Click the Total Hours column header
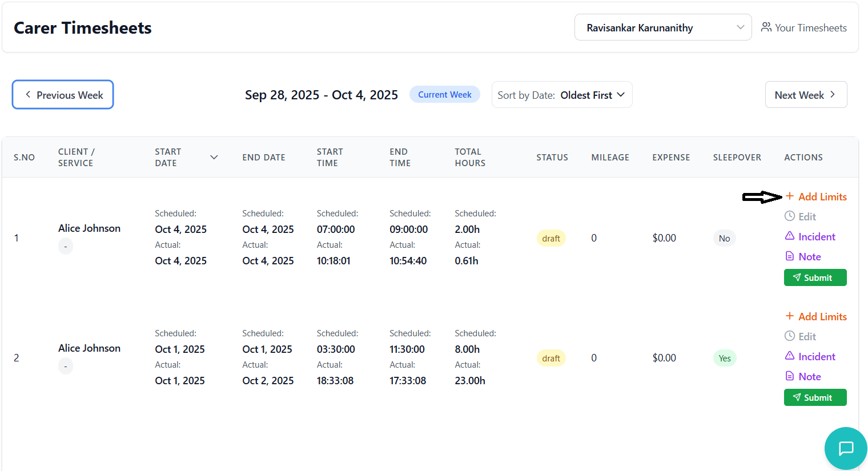This screenshot has height=471, width=868. click(469, 157)
